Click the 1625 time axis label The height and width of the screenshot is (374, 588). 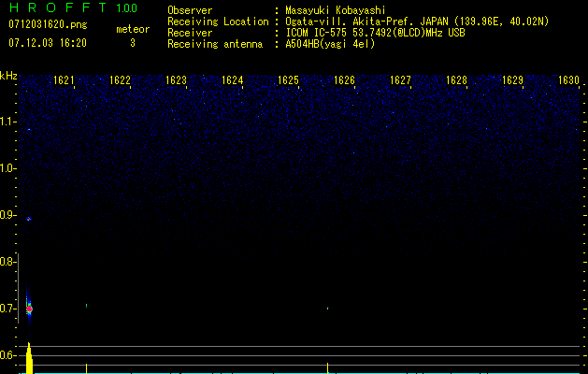(x=288, y=80)
